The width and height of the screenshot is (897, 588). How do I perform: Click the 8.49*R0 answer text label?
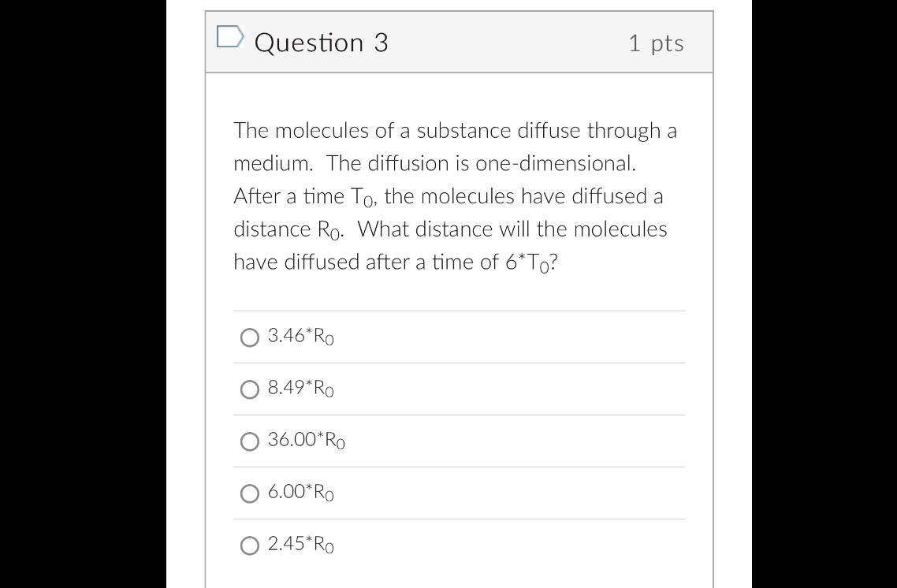(302, 389)
